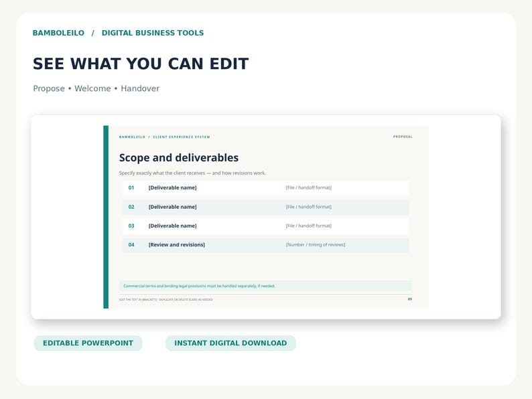
Task: Select [File / handoff format] in row 02
Action: click(x=308, y=207)
